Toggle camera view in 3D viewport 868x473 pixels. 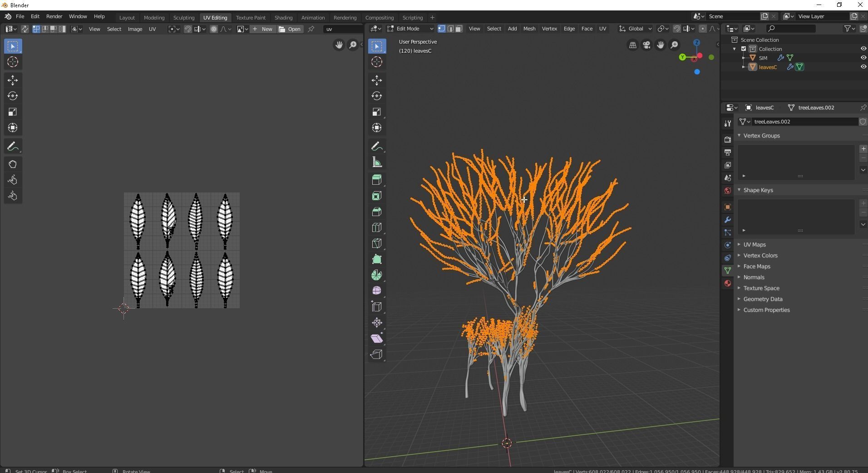[646, 45]
